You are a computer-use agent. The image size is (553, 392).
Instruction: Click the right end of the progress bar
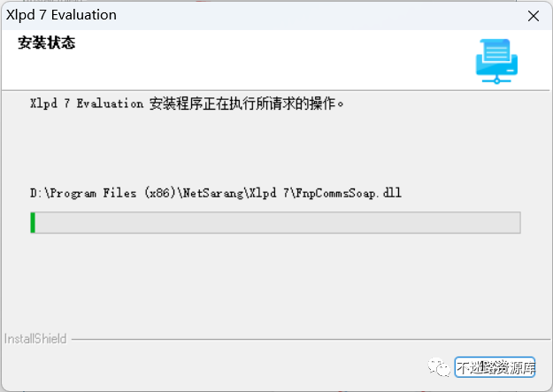(518, 223)
